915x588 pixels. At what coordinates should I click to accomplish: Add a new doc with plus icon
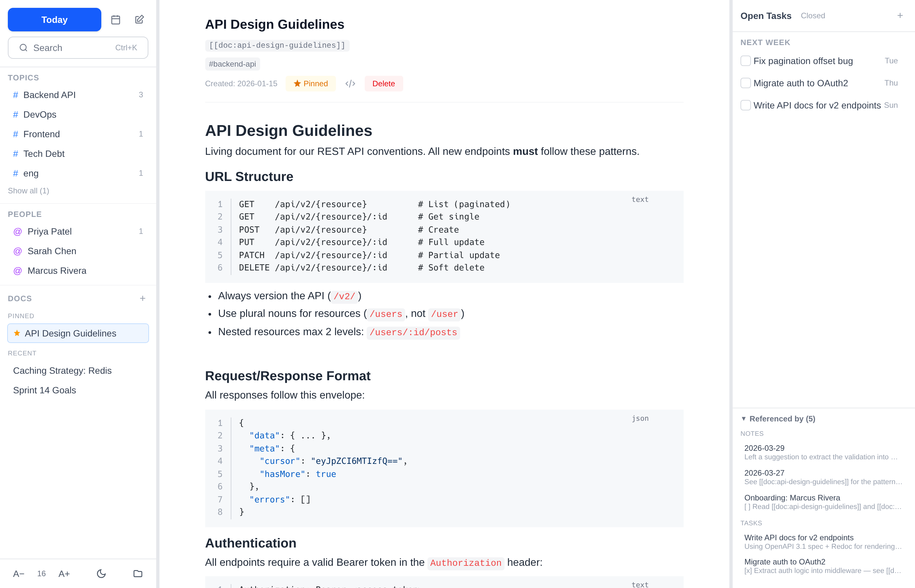142,298
